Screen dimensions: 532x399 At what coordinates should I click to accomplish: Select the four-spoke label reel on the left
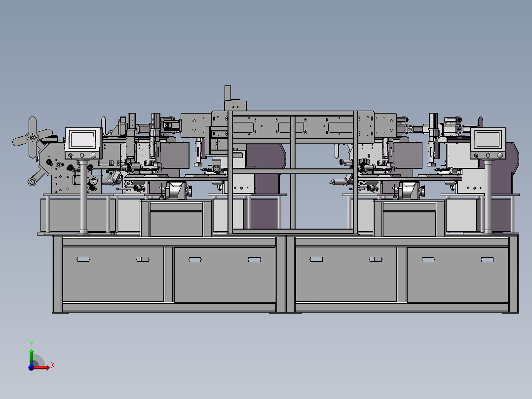pyautogui.click(x=33, y=138)
